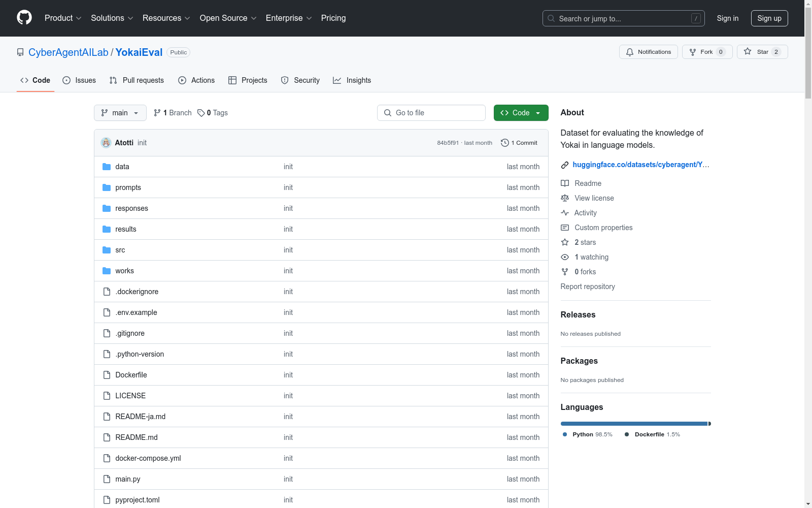812x508 pixels.
Task: Click the license scale icon
Action: pyautogui.click(x=565, y=198)
